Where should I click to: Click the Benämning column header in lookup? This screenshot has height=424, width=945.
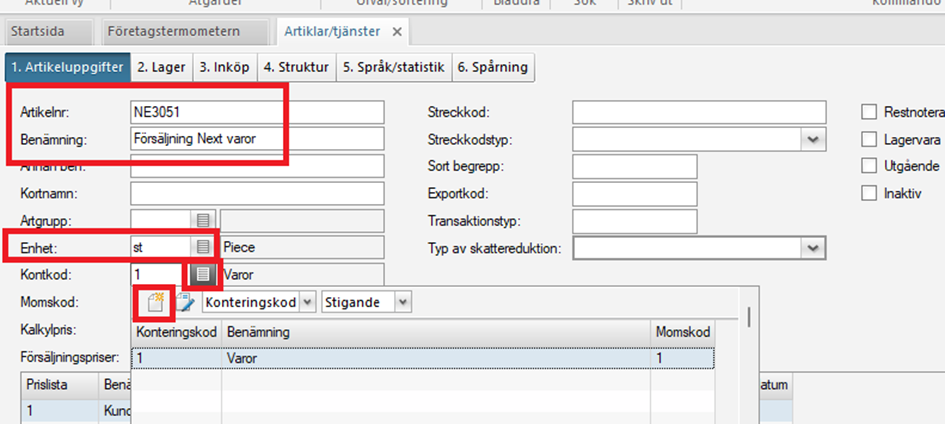[436, 331]
